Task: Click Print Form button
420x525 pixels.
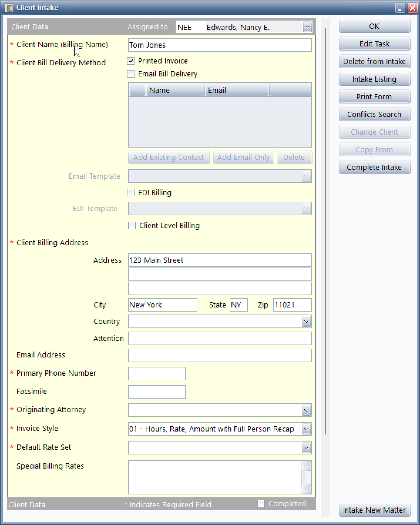Action: pyautogui.click(x=374, y=97)
